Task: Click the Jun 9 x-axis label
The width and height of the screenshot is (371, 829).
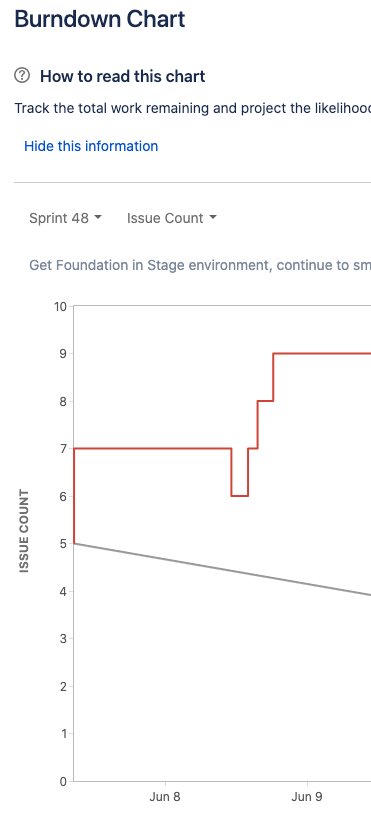Action: point(307,796)
